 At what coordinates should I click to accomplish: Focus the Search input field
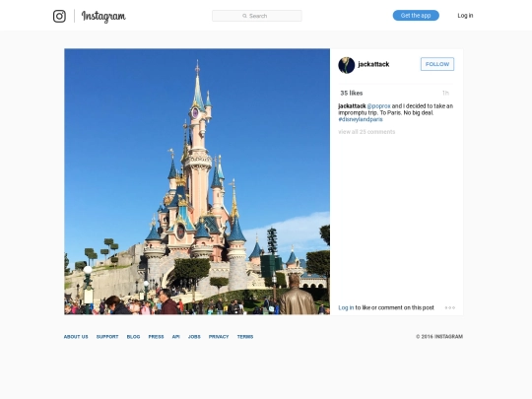click(x=257, y=16)
